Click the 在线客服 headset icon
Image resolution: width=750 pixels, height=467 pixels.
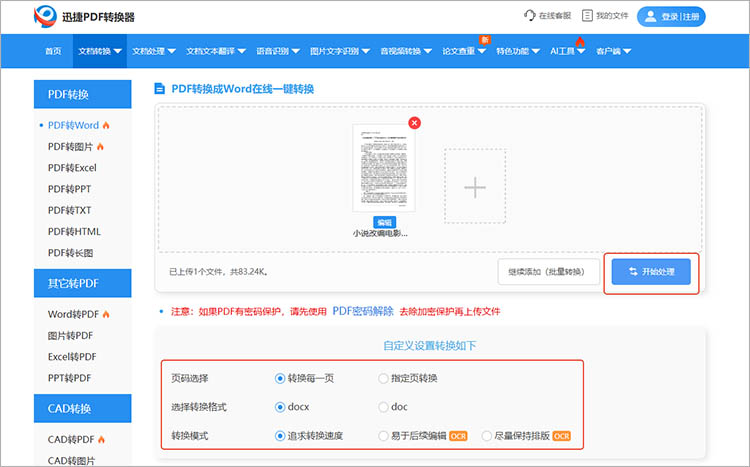(x=529, y=16)
